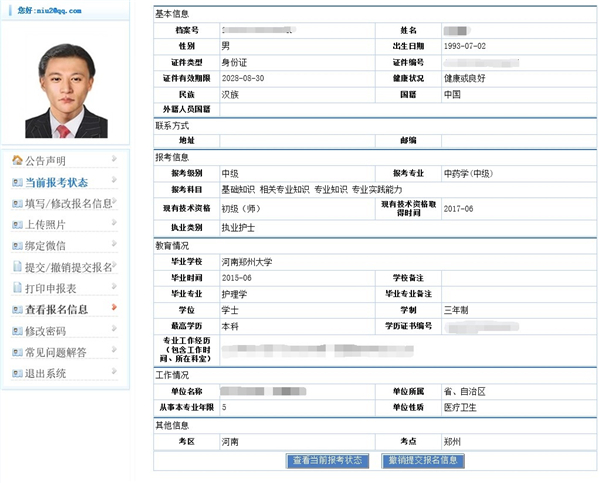Viewport: 600px width, 483px height.
Task: Click the card icon beside 查看报名信息
Action: (x=17, y=309)
